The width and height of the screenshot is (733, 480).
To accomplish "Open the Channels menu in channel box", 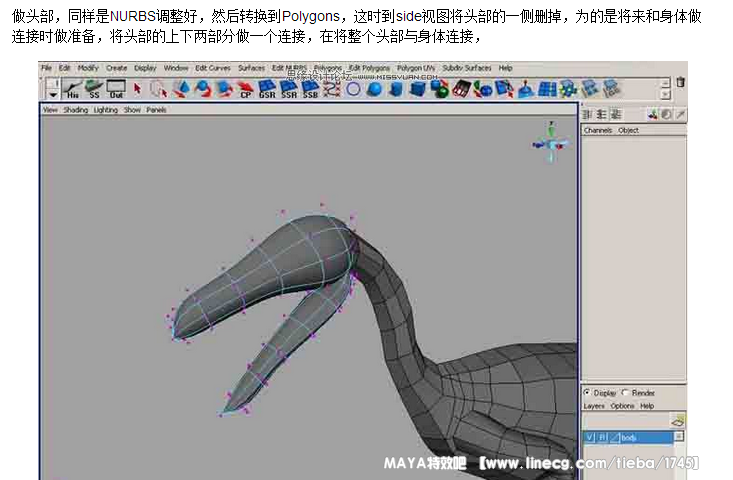I will point(598,130).
